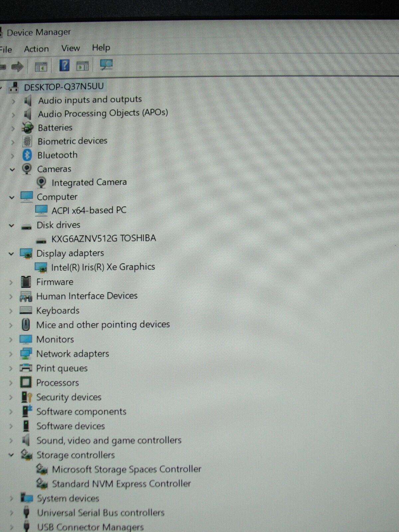Click the Show/Hide console tree toolbar icon
The image size is (399, 532).
pos(41,66)
